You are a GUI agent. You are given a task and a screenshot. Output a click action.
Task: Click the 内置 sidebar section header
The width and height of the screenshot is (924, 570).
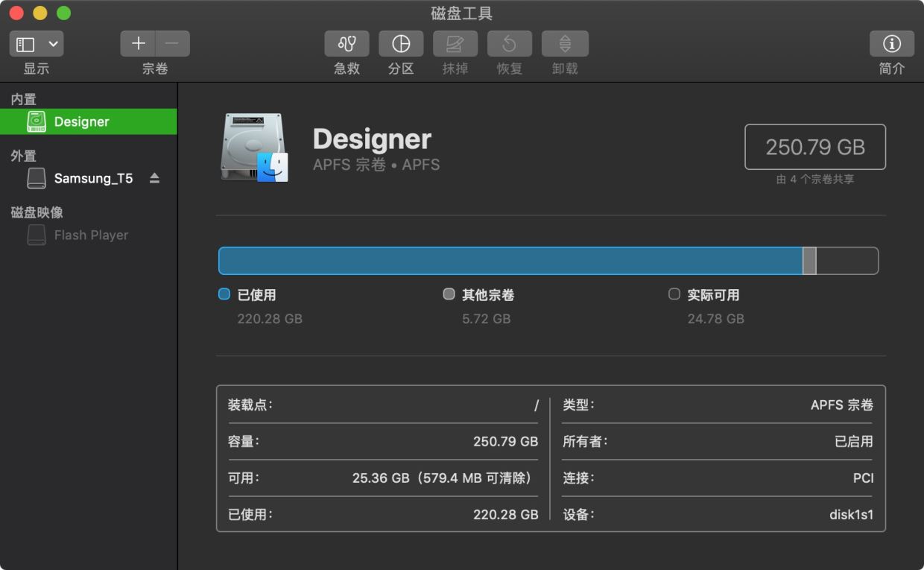pyautogui.click(x=24, y=99)
